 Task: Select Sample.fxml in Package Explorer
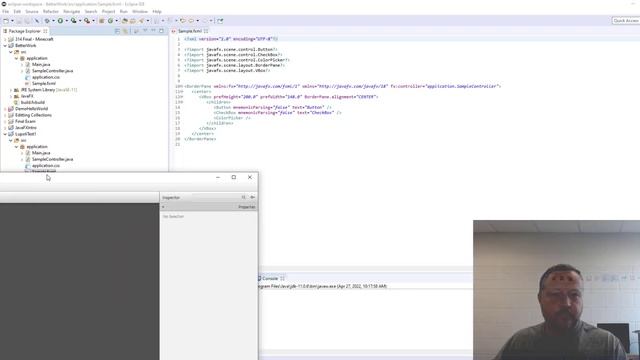click(x=43, y=84)
